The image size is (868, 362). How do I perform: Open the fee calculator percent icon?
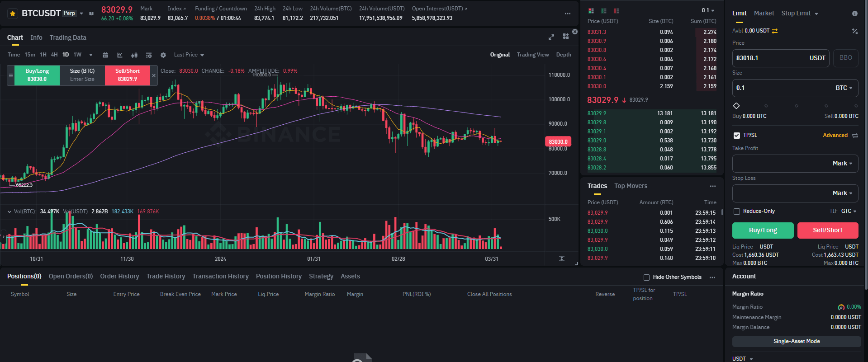pos(855,31)
